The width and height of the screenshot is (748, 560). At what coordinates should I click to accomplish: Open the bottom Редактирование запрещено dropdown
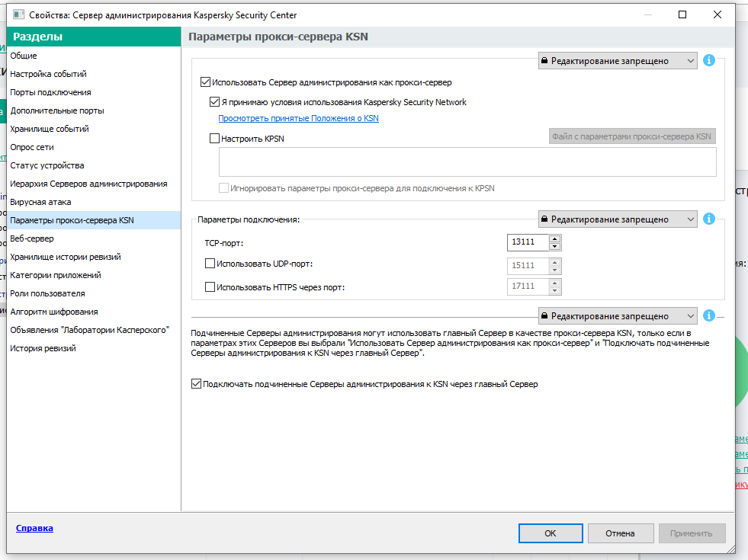pos(618,316)
